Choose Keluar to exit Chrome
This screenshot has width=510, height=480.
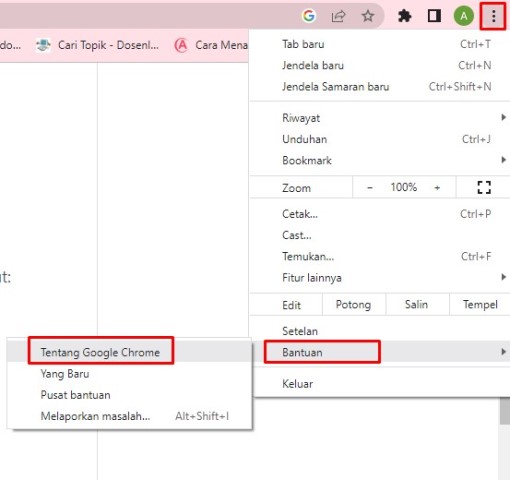click(380, 384)
